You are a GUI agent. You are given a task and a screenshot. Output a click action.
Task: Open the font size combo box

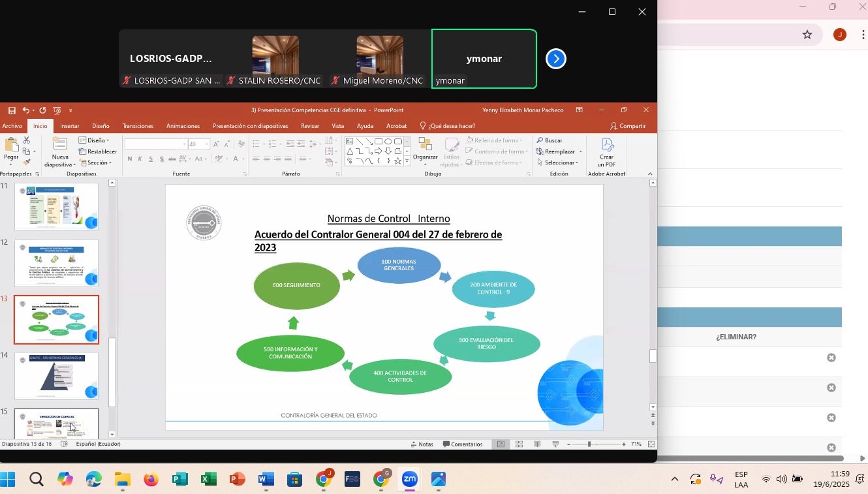tap(198, 144)
